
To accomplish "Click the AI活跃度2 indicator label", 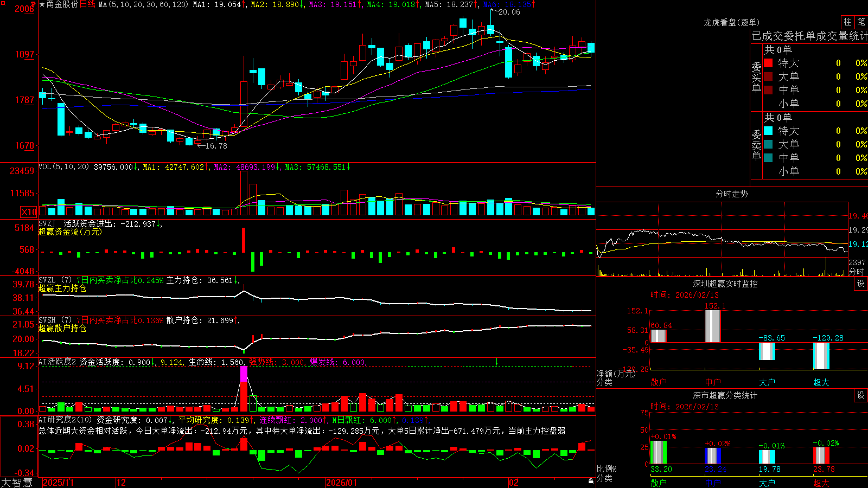I will [x=58, y=362].
